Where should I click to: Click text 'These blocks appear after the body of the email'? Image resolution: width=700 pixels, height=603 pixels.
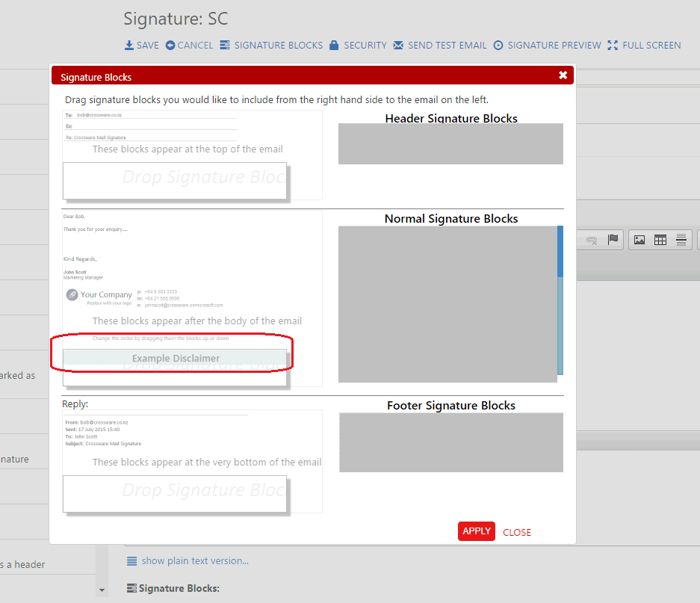tap(197, 321)
